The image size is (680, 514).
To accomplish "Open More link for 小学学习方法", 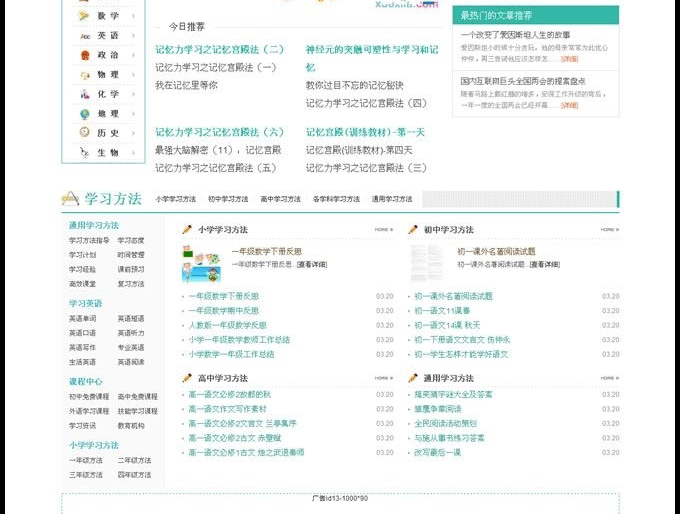I will pyautogui.click(x=384, y=229).
